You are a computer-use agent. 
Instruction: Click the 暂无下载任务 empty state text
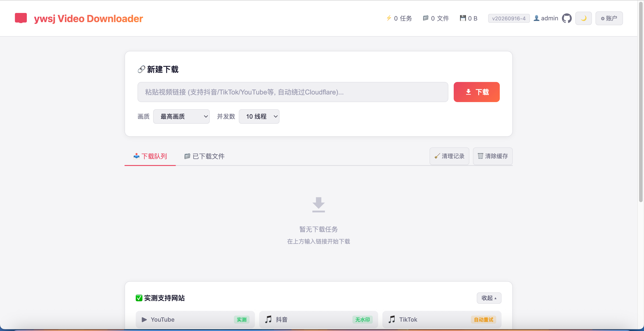point(318,229)
